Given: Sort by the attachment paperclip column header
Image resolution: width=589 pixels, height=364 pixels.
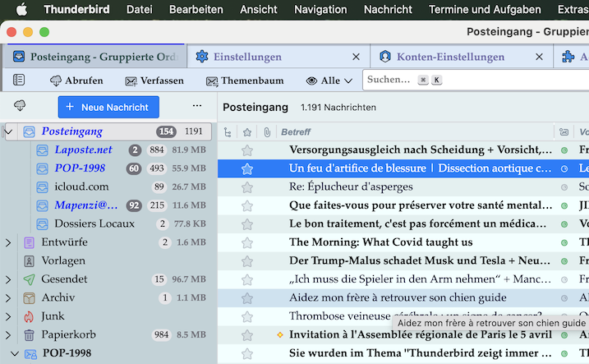Looking at the screenshot, I should (x=267, y=132).
